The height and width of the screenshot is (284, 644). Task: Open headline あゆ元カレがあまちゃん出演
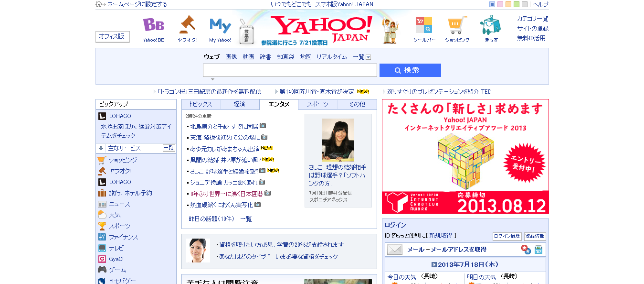[224, 149]
